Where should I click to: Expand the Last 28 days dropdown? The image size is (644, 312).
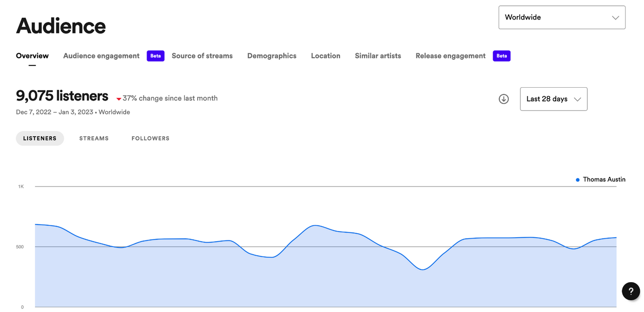(553, 99)
